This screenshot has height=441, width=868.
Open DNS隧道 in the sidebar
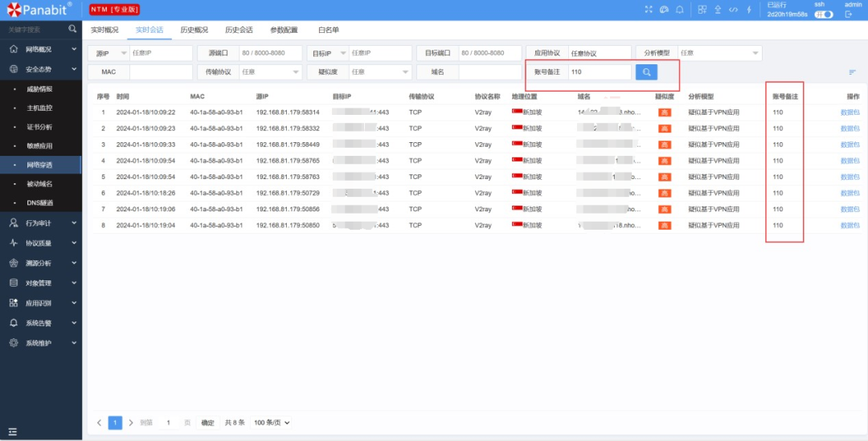40,202
